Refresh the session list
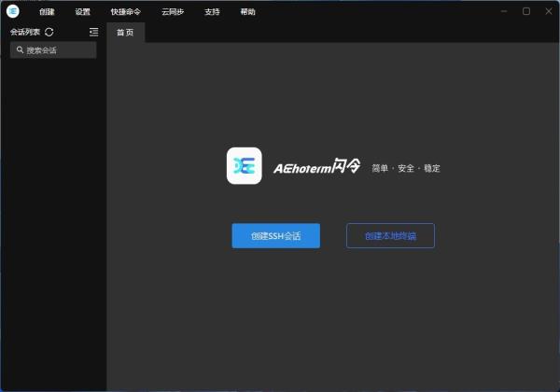The width and height of the screenshot is (560, 392). 49,32
